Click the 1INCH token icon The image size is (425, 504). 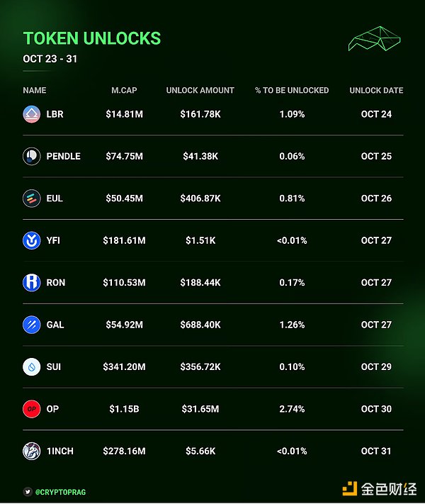point(31,451)
